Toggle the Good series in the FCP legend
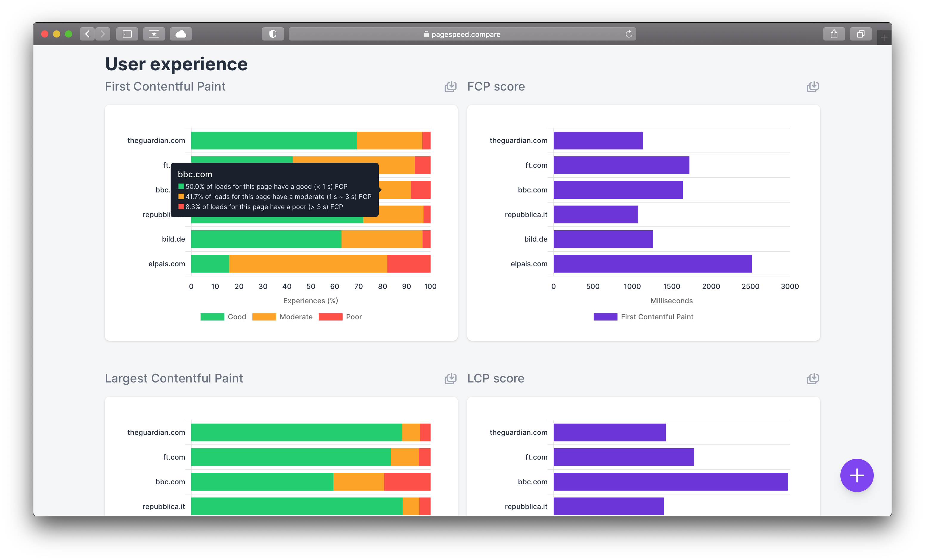Viewport: 925px width, 560px height. (x=224, y=317)
